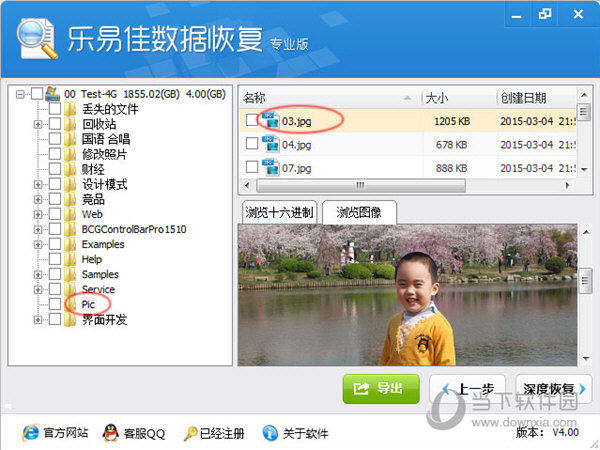Click the key icon for 已经注册
The height and width of the screenshot is (450, 600).
click(190, 434)
